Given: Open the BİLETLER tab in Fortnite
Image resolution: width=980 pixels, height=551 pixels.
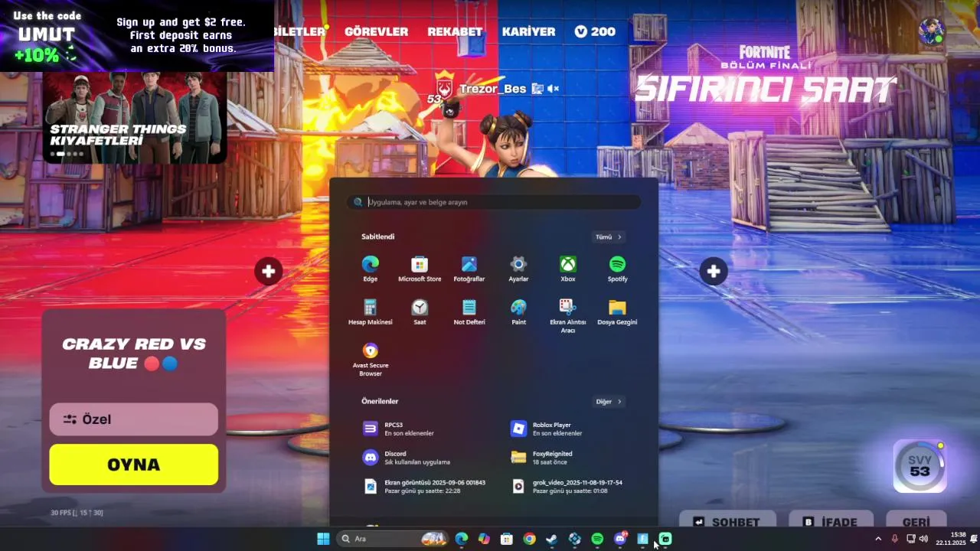Looking at the screenshot, I should pyautogui.click(x=300, y=31).
